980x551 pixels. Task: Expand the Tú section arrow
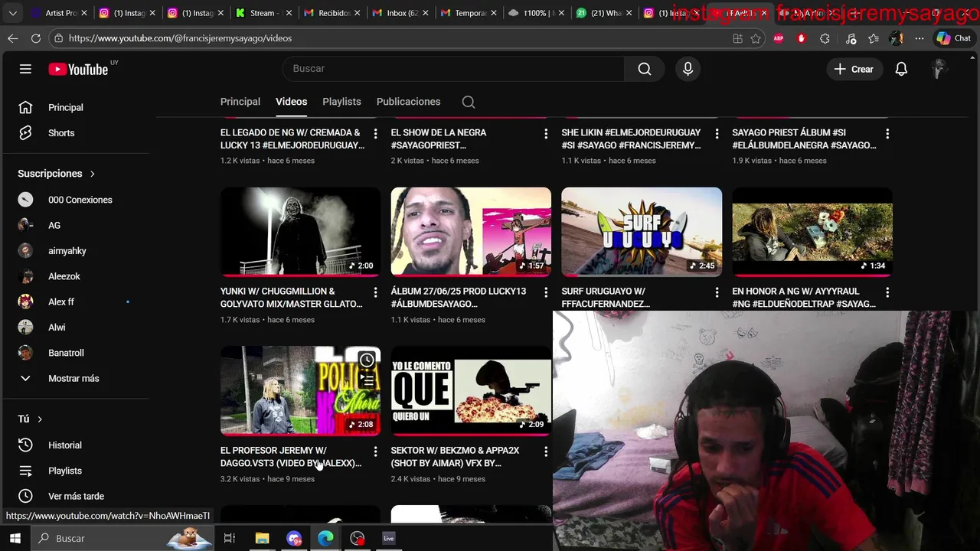pos(40,419)
